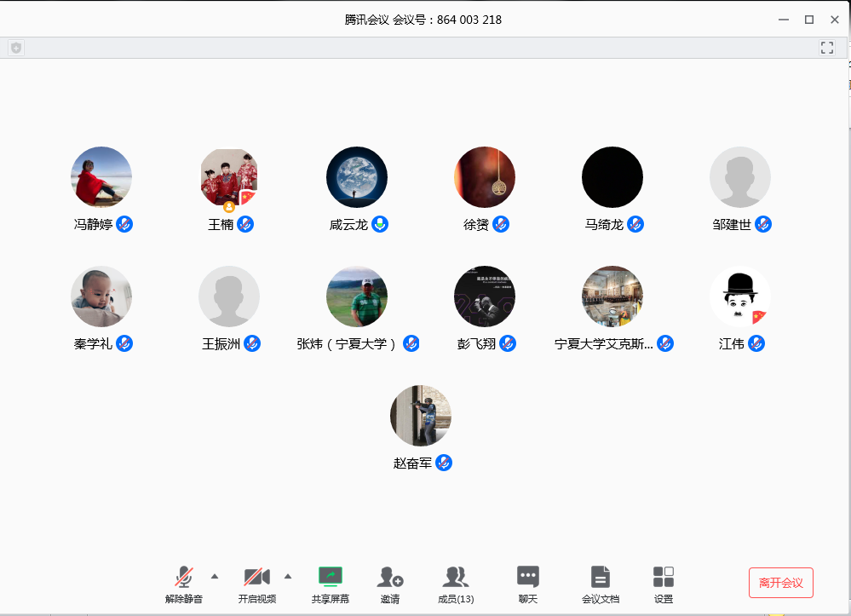Enter full screen with the expand icon
The image size is (851, 616).
click(826, 48)
